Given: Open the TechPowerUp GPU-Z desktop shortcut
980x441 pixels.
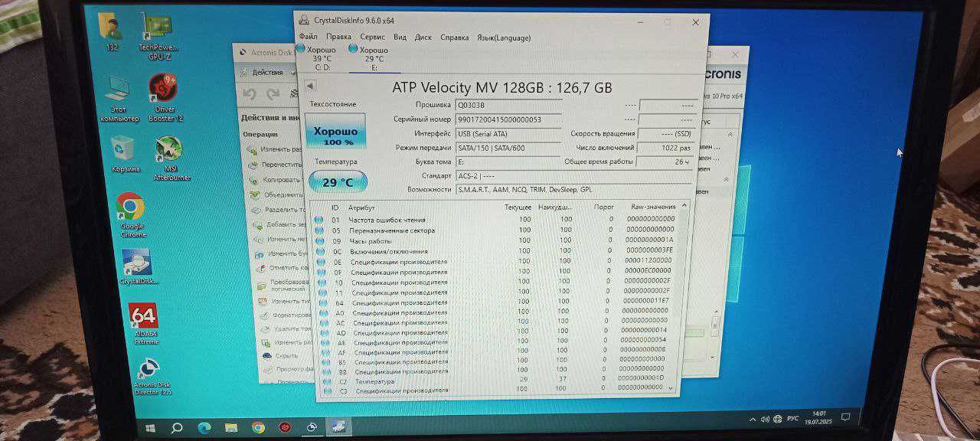Looking at the screenshot, I should click(x=157, y=36).
